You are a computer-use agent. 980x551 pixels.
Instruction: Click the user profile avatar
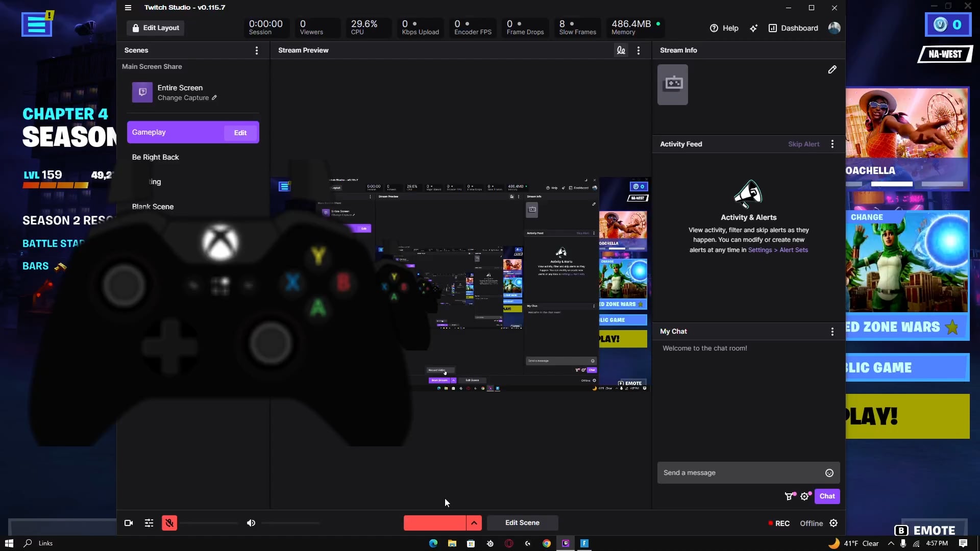coord(834,28)
